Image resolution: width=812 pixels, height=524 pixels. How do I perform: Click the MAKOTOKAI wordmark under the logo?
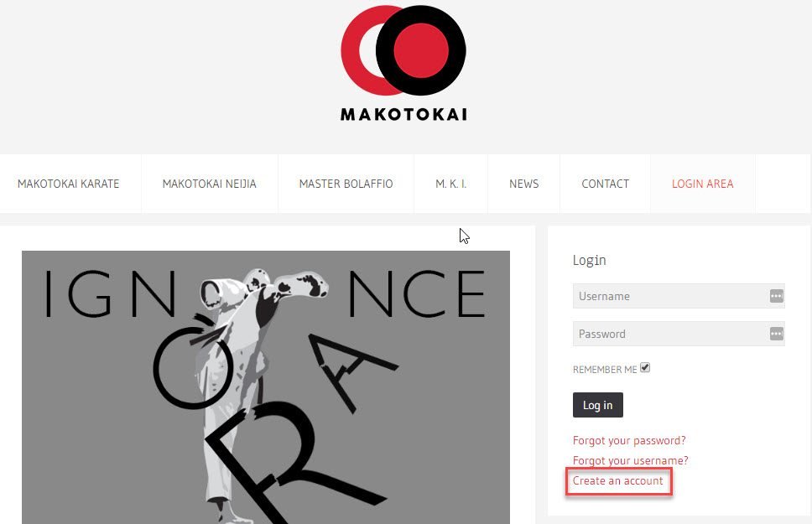pos(403,114)
